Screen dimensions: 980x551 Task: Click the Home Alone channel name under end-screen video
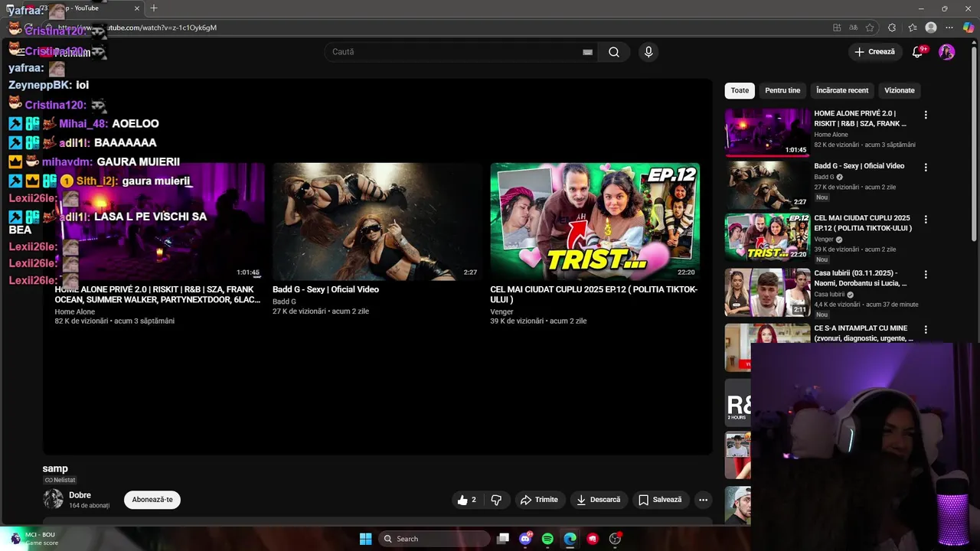point(75,312)
